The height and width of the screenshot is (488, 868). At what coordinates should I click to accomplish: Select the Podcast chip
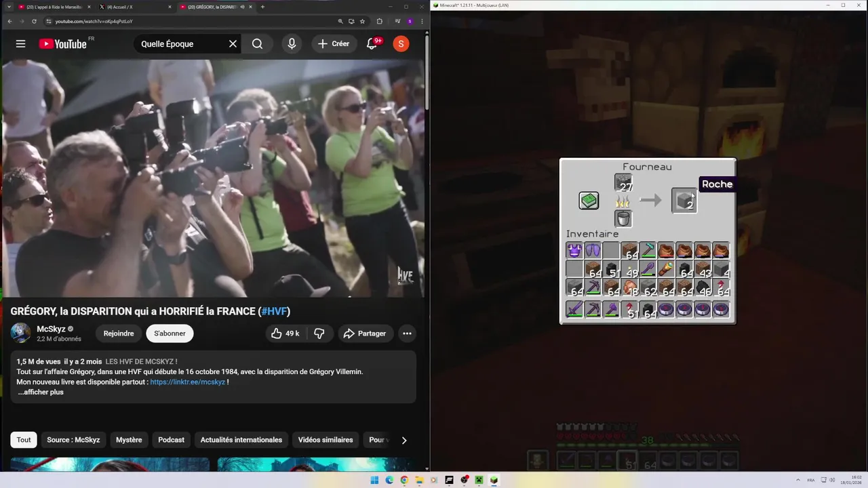[x=171, y=440]
